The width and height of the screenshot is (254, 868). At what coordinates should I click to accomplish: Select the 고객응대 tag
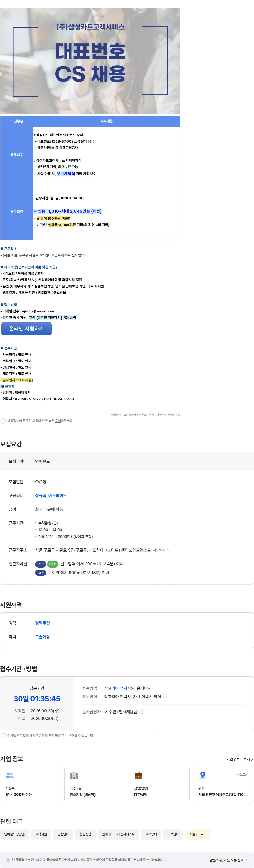click(151, 834)
